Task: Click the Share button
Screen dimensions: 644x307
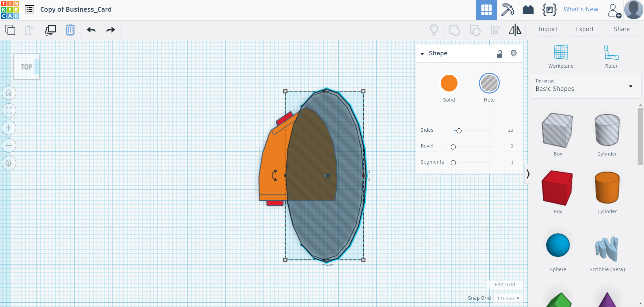Action: click(622, 29)
